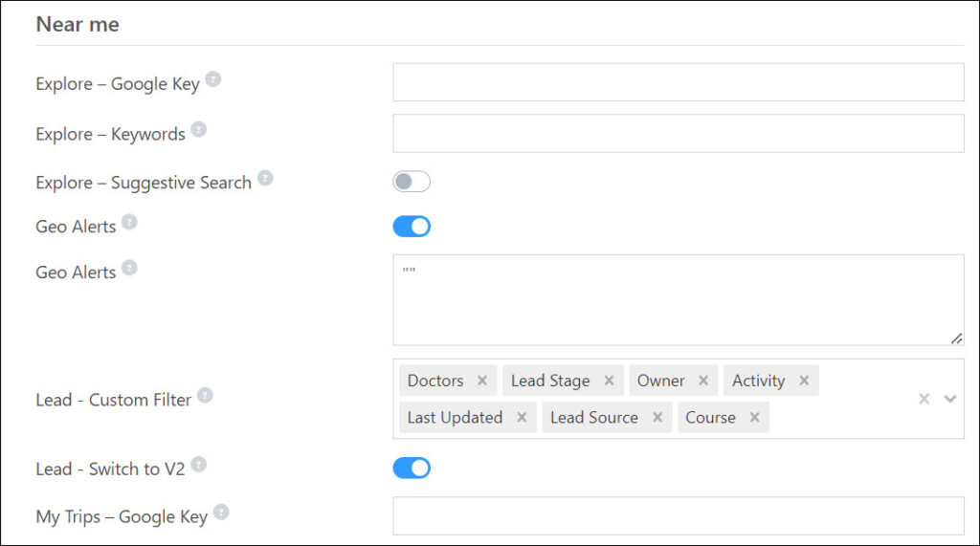Screen dimensions: 980x546
Task: Select the Doctors tag label
Action: tap(435, 381)
